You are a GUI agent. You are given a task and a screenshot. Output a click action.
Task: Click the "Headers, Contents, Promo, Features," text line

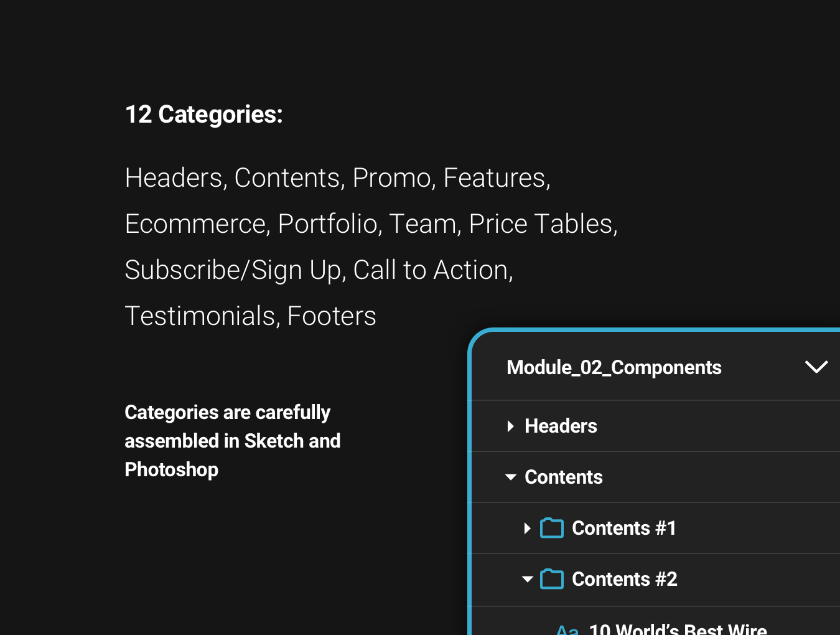pos(337,178)
